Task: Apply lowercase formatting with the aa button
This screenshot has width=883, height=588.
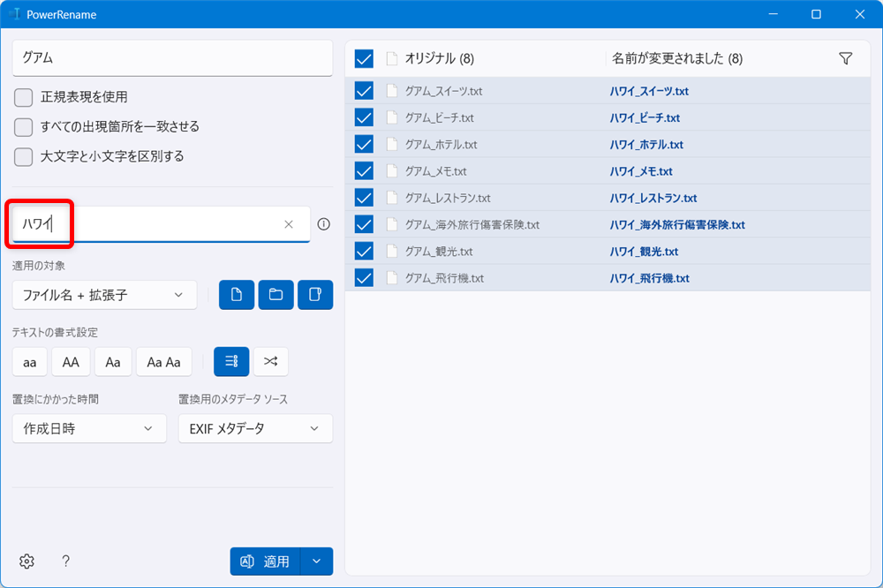Action: pyautogui.click(x=29, y=361)
